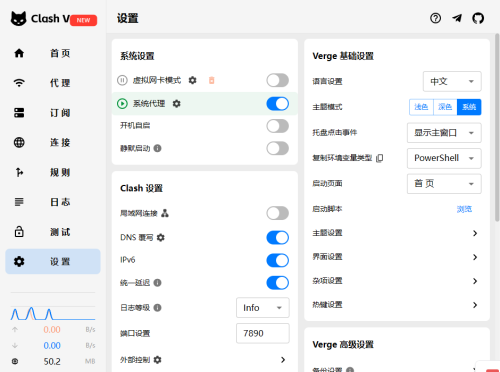Expand 杂项设置 row

pos(396,281)
